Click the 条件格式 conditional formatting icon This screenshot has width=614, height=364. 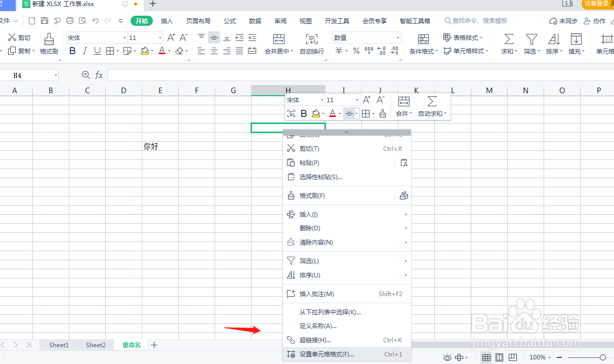(x=423, y=38)
